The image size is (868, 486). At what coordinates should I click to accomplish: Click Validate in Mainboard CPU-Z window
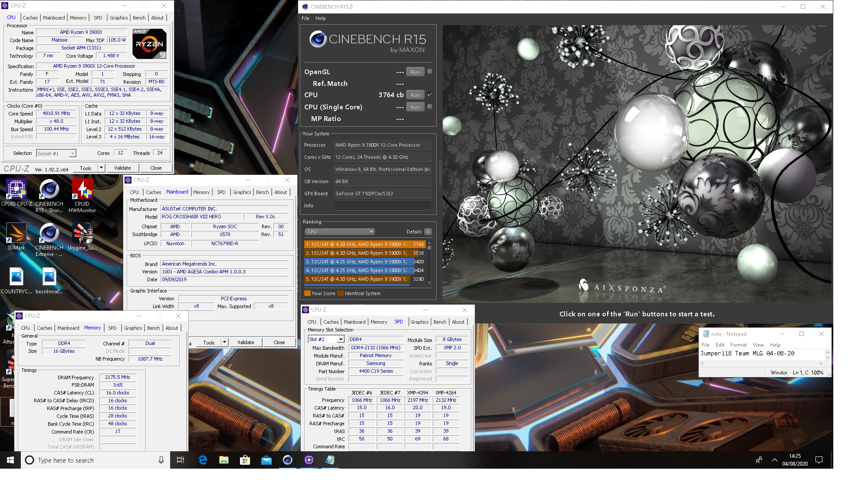(x=246, y=342)
